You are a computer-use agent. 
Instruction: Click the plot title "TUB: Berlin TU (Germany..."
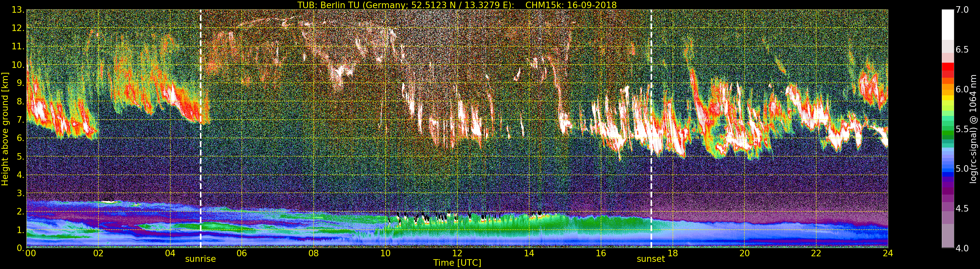(457, 5)
